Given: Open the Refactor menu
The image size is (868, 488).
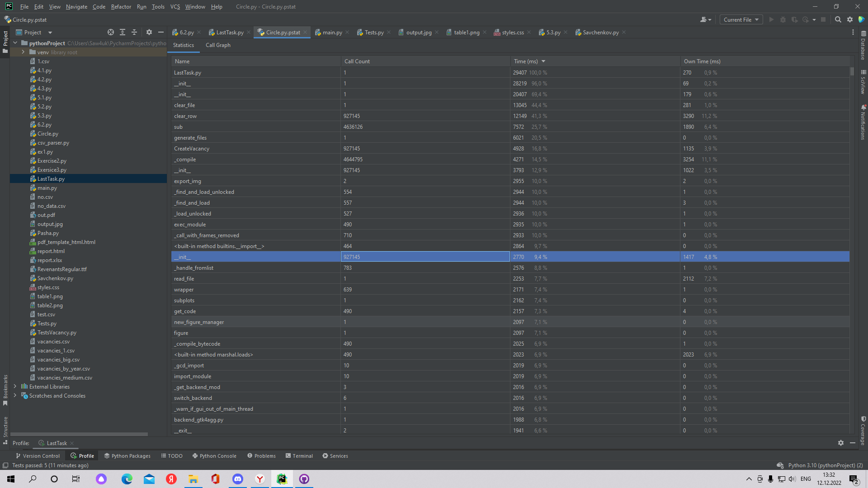Looking at the screenshot, I should coord(121,7).
